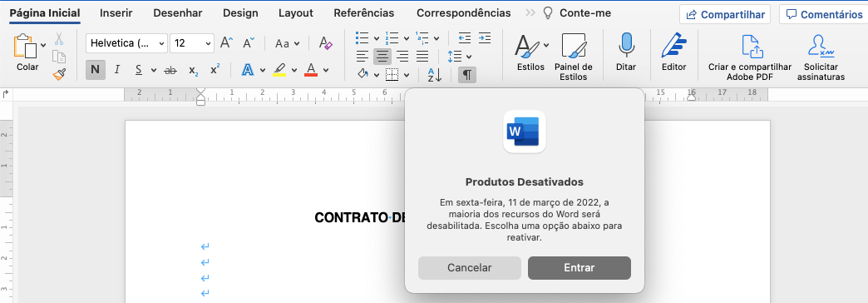Switch to the Inserir tab
868x303 pixels.
[x=116, y=12]
